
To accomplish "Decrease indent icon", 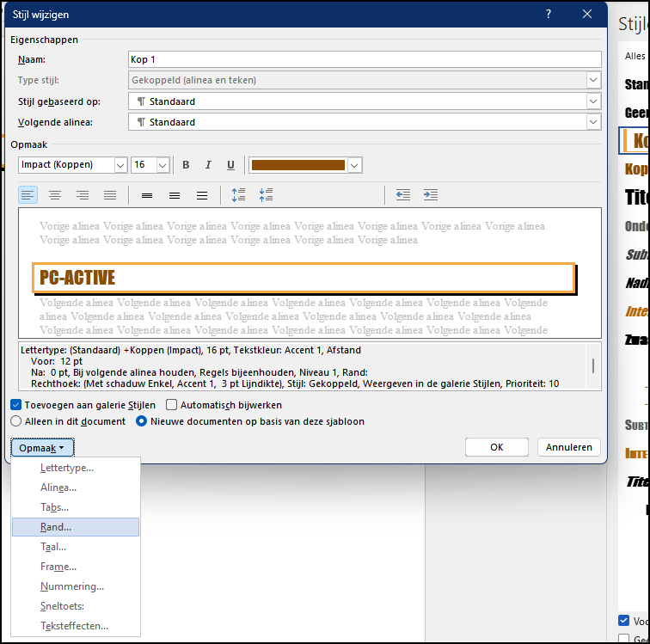I will click(x=403, y=195).
